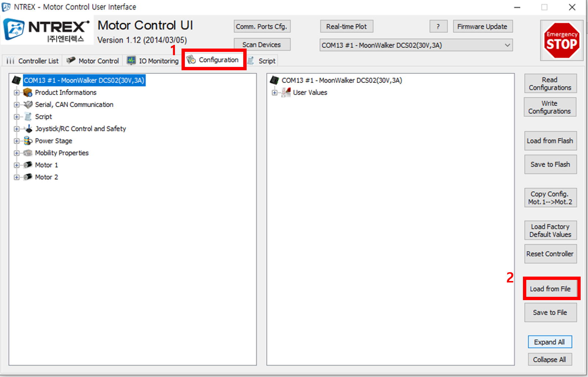This screenshot has height=377, width=588.
Task: Select COM13 #1 MoonWalker in left tree
Action: (x=84, y=80)
